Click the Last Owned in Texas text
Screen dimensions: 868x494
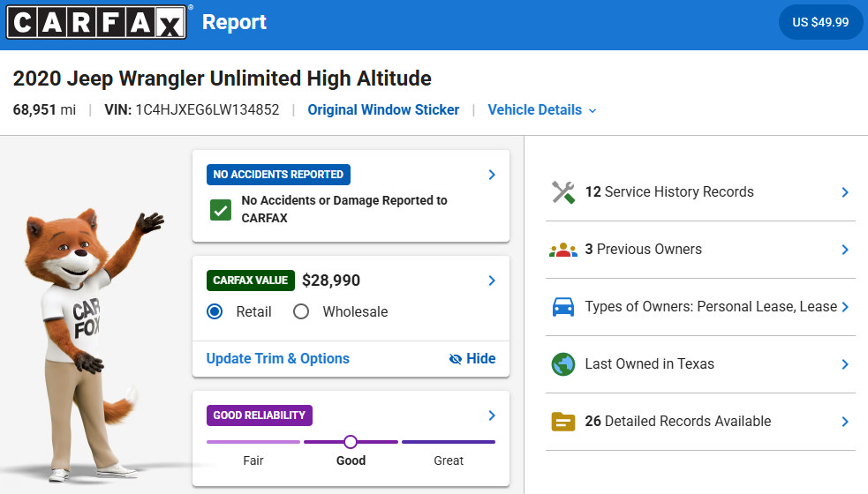click(x=649, y=364)
